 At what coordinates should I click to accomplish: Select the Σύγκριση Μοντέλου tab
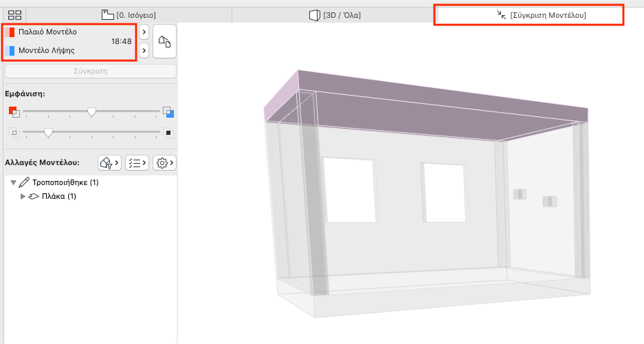click(542, 15)
